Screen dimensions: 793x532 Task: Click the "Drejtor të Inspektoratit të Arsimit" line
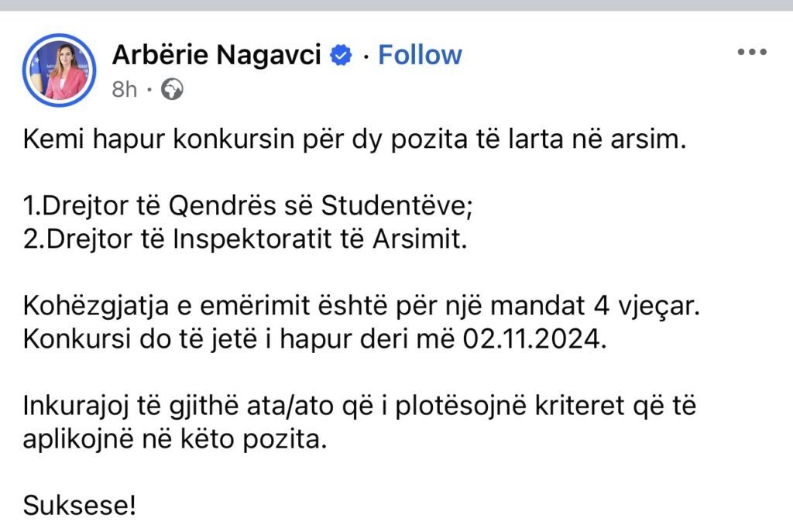click(246, 240)
